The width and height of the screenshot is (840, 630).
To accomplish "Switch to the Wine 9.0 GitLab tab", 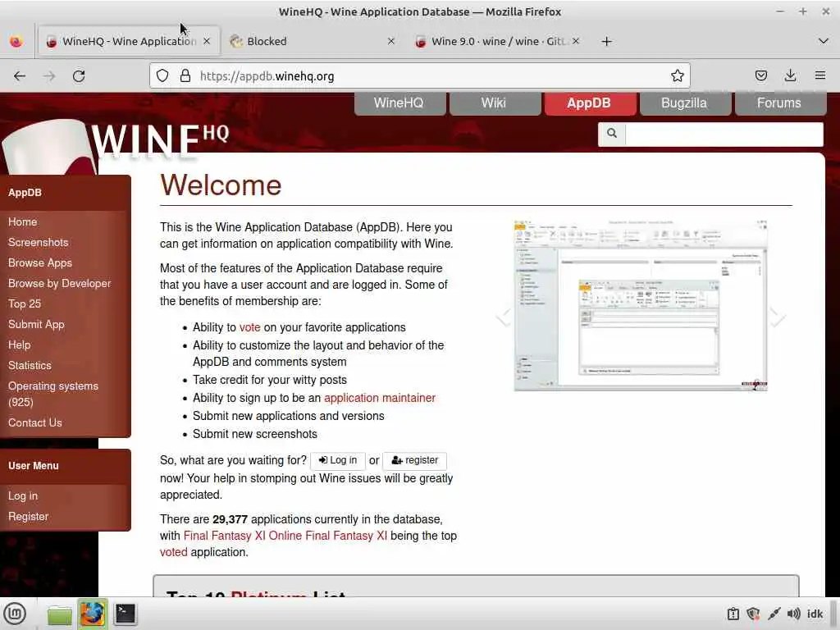I will (496, 41).
